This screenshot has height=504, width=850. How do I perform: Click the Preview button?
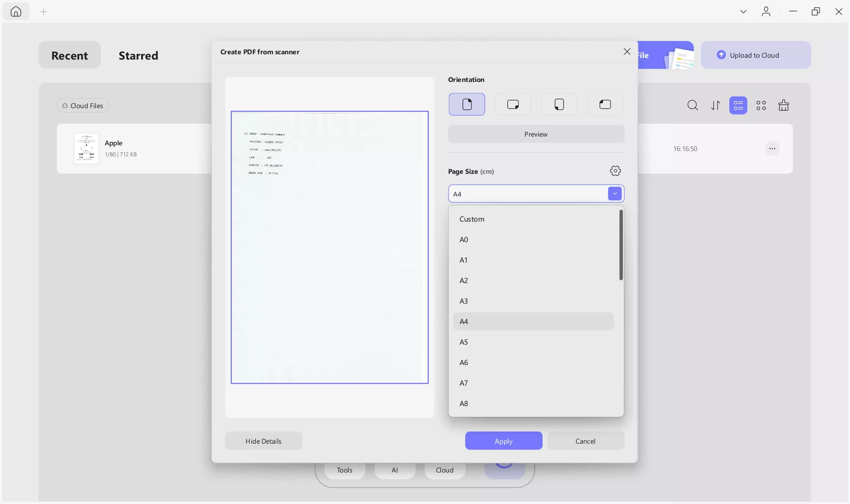point(536,134)
